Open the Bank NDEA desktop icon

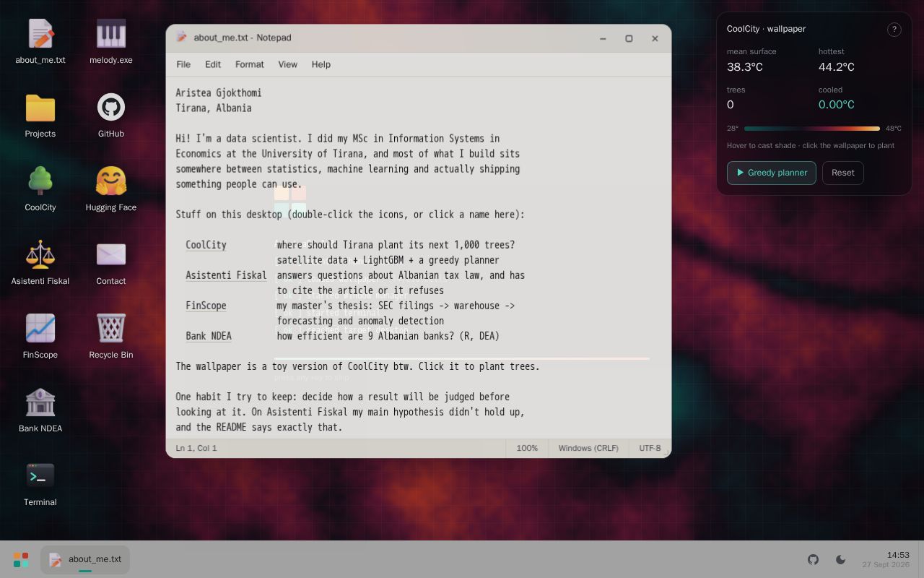[x=40, y=410]
